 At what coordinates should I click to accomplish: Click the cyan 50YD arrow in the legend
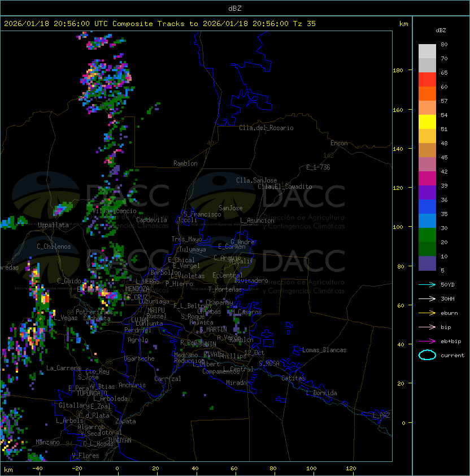(427, 284)
